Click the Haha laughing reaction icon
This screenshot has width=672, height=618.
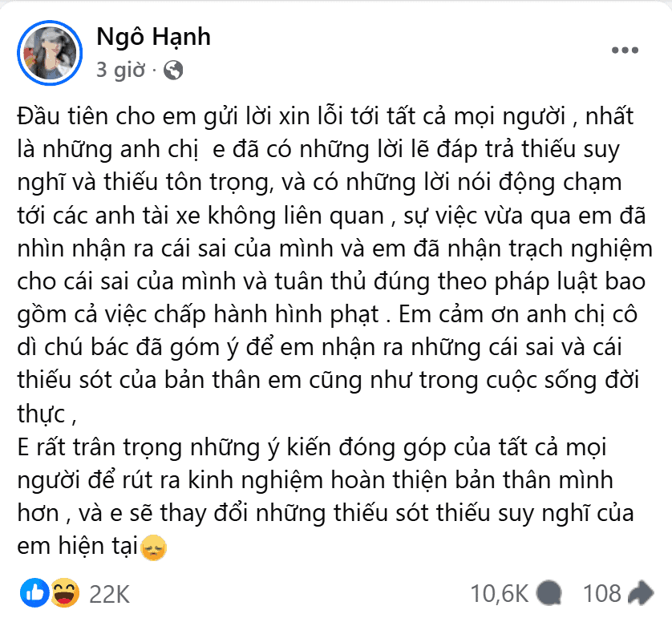click(x=63, y=594)
